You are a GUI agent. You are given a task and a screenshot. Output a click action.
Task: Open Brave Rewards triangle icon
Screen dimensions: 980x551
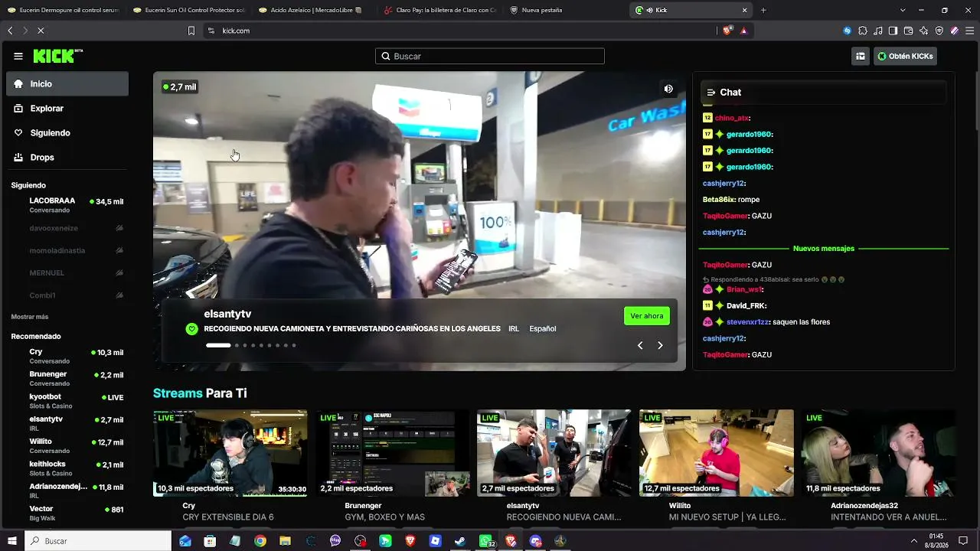point(743,31)
